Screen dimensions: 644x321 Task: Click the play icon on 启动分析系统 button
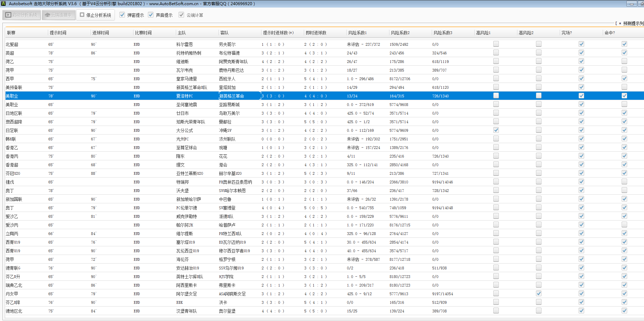[8, 15]
